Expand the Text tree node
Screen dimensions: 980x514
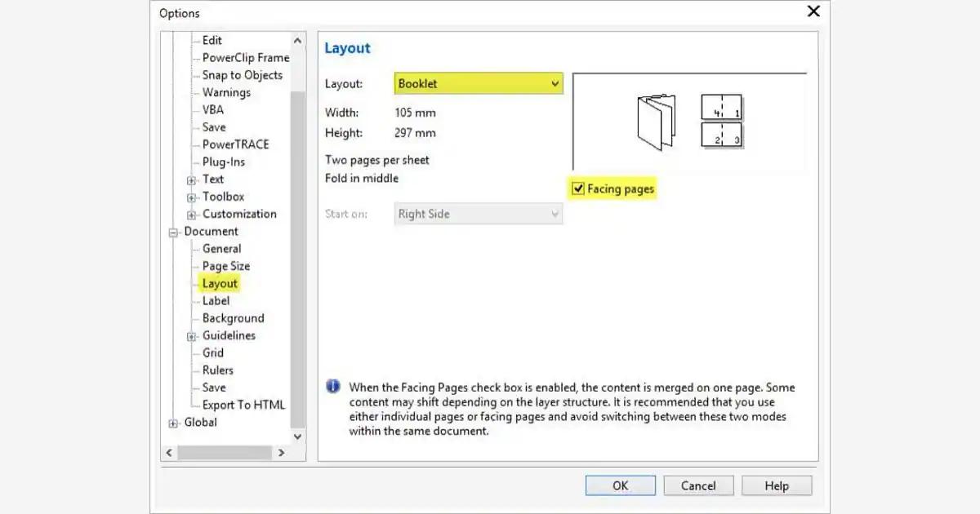(x=192, y=179)
